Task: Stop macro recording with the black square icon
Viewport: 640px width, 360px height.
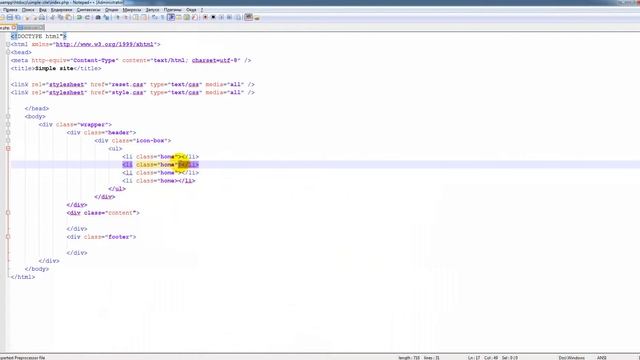Action: tap(213, 18)
